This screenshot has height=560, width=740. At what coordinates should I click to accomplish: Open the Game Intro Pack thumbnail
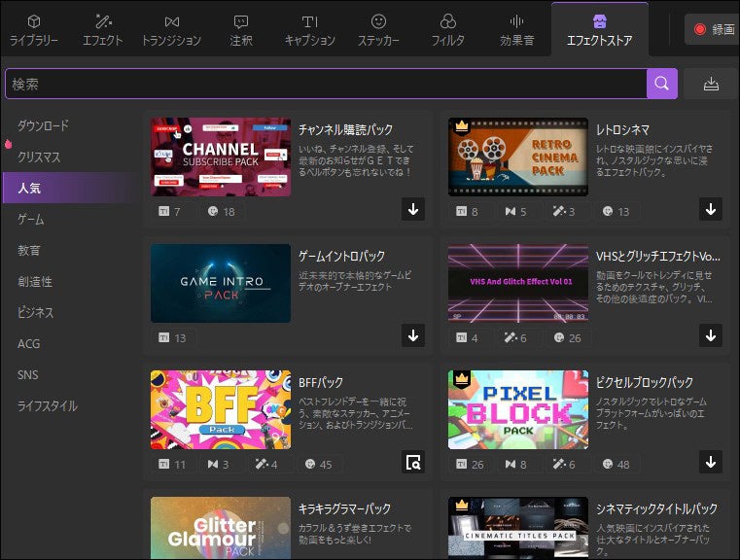[x=221, y=283]
